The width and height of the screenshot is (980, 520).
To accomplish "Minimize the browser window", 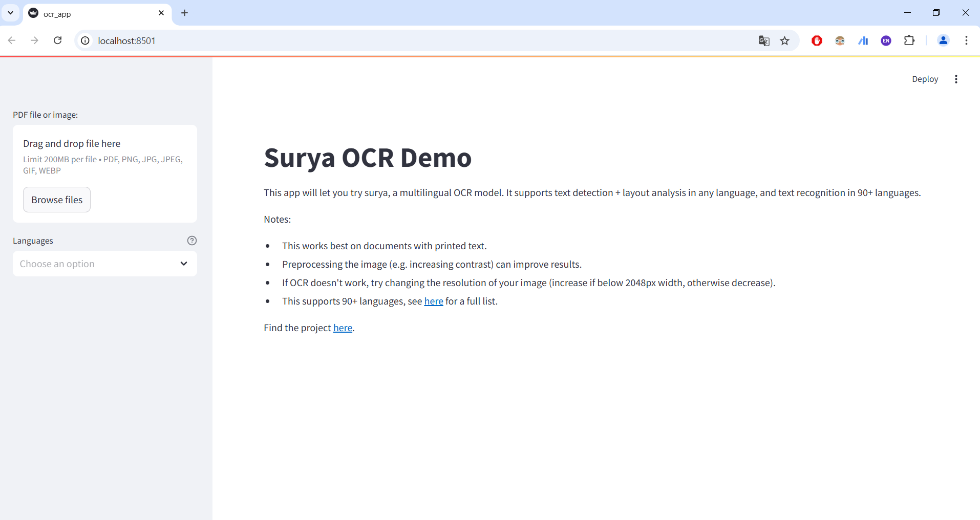I will click(x=907, y=13).
